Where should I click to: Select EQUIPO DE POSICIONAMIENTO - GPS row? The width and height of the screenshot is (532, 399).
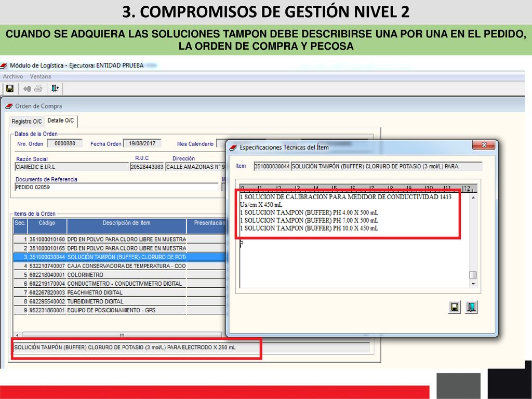tap(120, 310)
